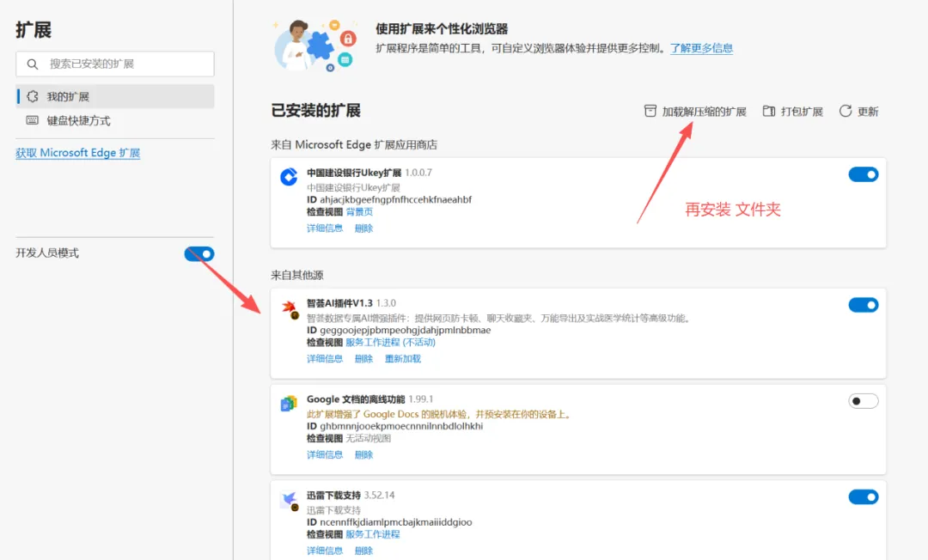928x560 pixels.
Task: Click 加载解压缩的扩展 button
Action: 695,111
